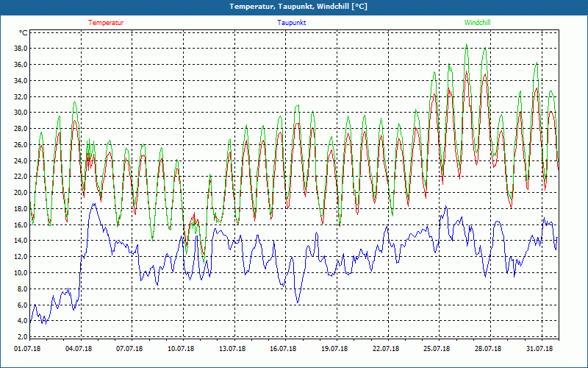Select the 13.07.18 date label
588x368 pixels.
tap(232, 348)
